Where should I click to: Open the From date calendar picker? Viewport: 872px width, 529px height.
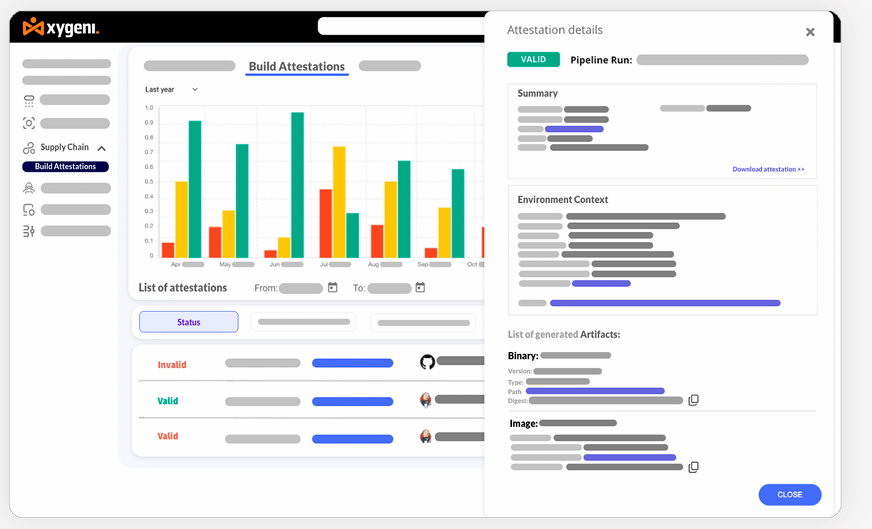coord(332,288)
